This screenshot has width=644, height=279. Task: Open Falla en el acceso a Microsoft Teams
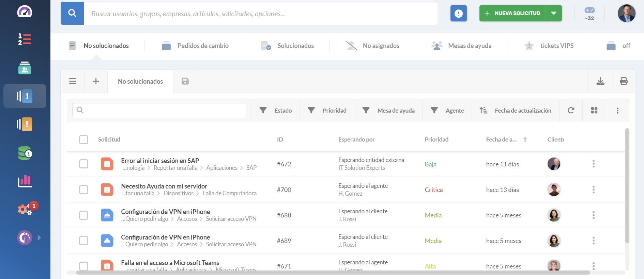(x=170, y=263)
